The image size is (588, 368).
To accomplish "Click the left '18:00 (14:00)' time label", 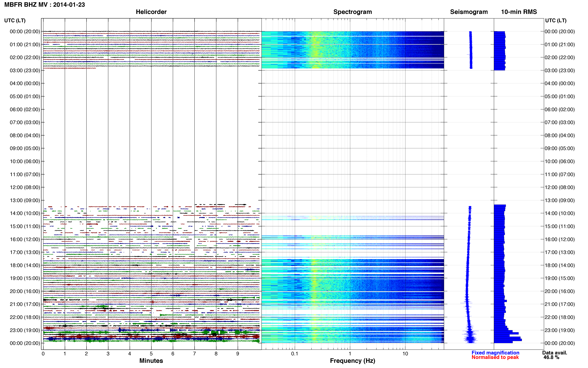I will [25, 265].
